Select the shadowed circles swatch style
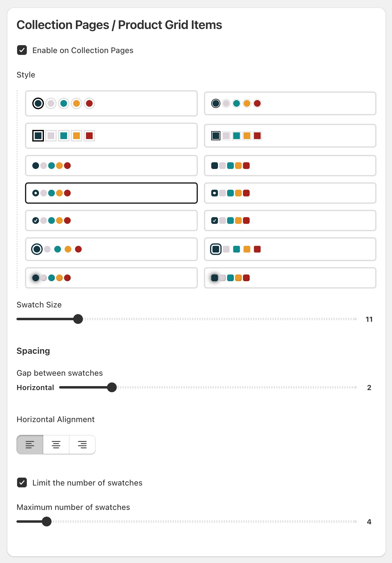392x563 pixels. [111, 278]
